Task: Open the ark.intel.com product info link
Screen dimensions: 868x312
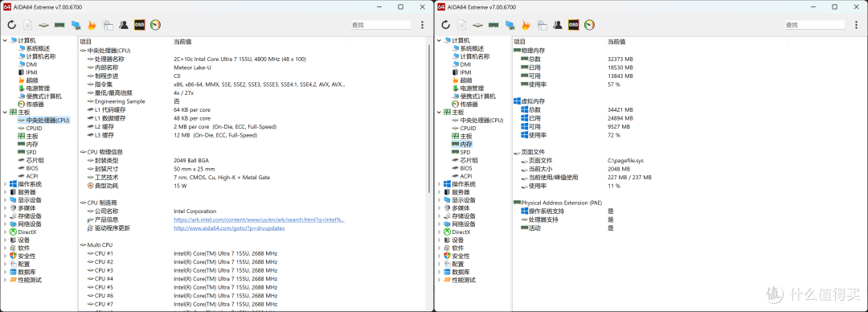Action: click(259, 220)
